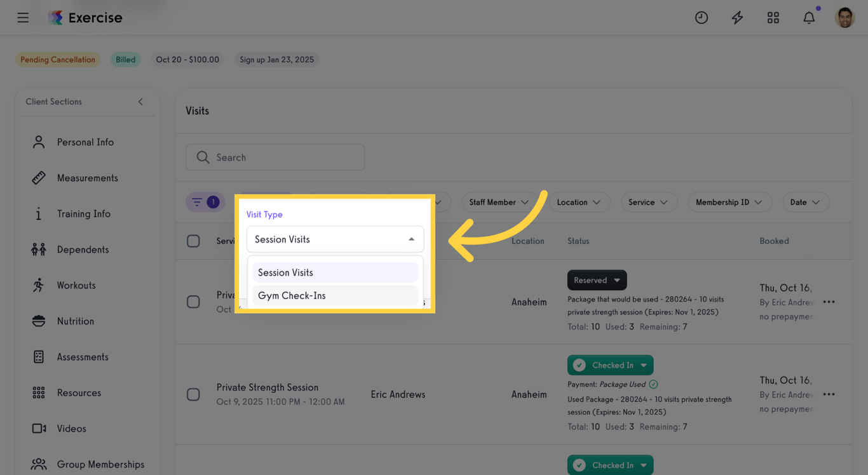Click the Measurements ruler icon
This screenshot has height=475, width=868.
pos(39,178)
